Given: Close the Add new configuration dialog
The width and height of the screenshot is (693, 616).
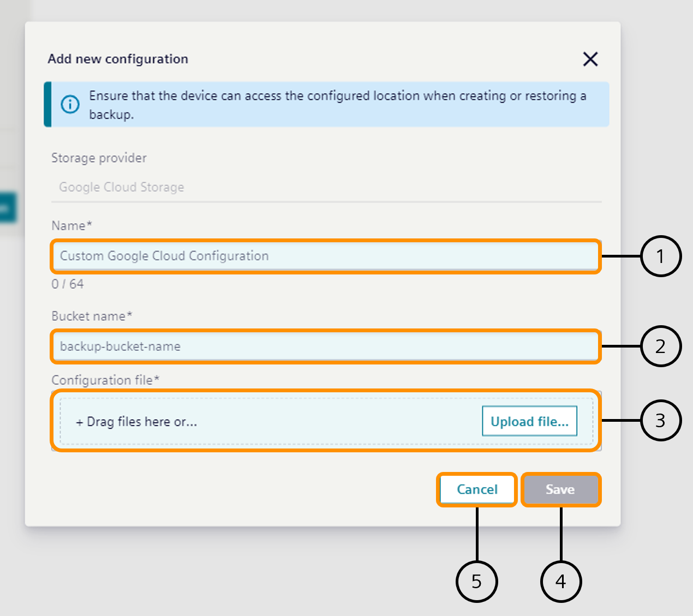Looking at the screenshot, I should [x=590, y=59].
